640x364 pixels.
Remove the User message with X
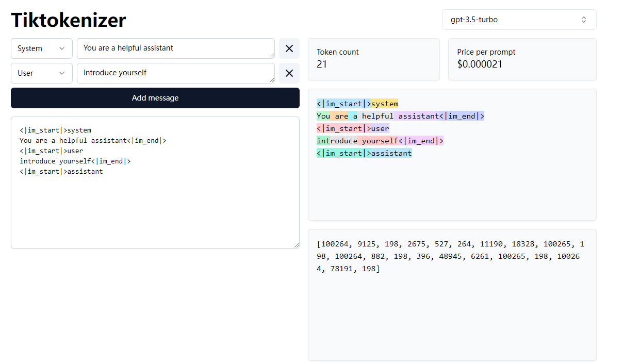289,73
